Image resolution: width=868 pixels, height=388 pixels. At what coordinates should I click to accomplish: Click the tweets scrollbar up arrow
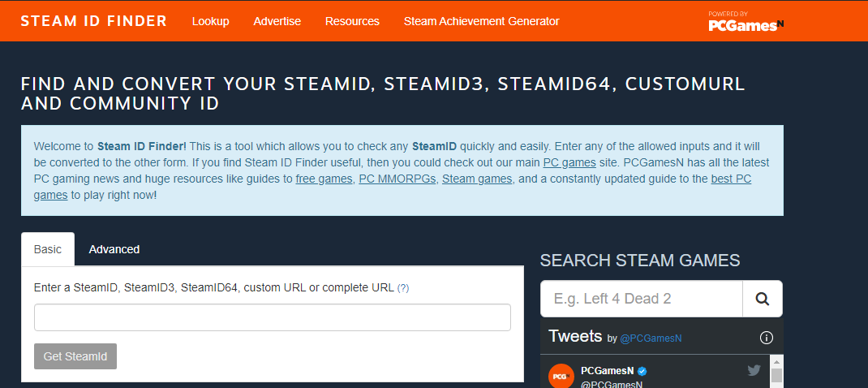point(776,363)
